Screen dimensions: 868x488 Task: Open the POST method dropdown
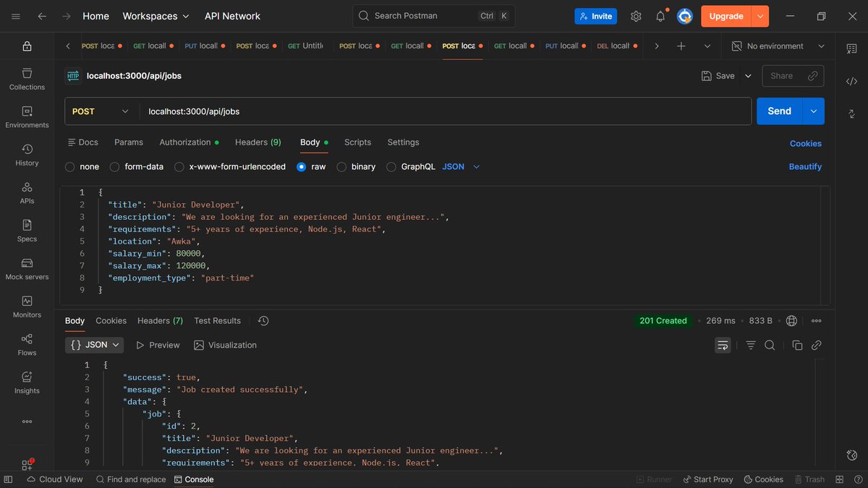(x=101, y=111)
